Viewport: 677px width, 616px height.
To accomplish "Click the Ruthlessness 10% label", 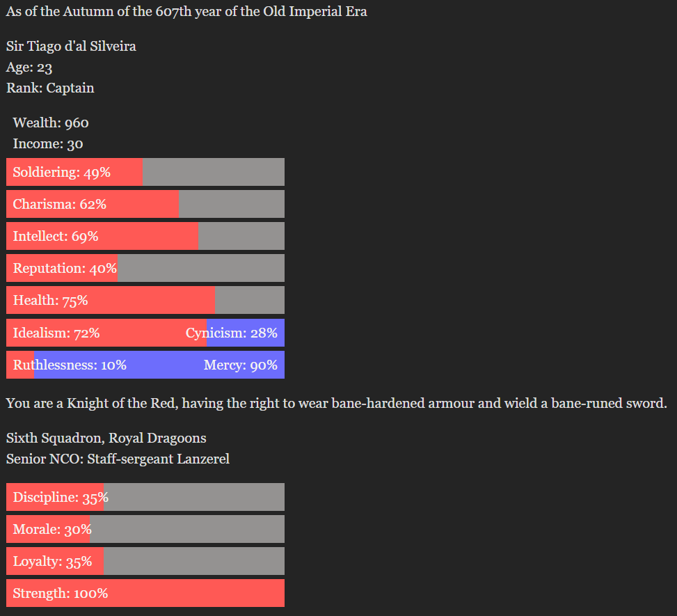I will [70, 365].
